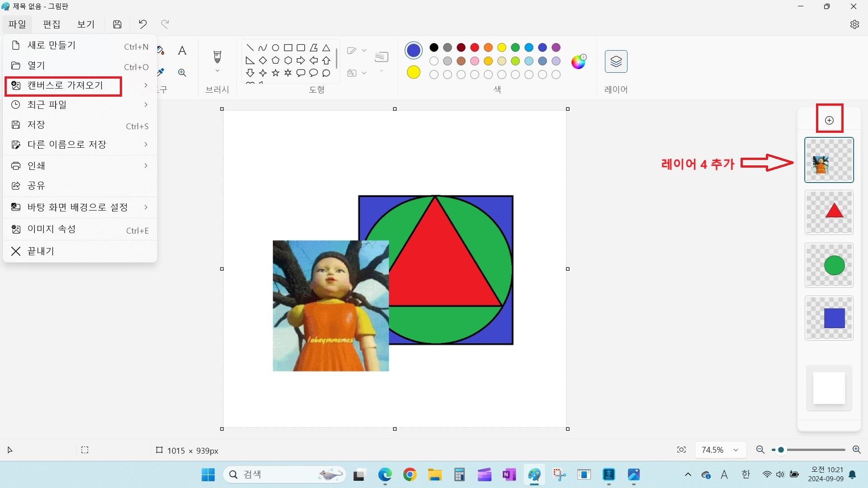Choose 끝내기 to exit Paint
Viewport: 868px width, 488px height.
pos(80,251)
